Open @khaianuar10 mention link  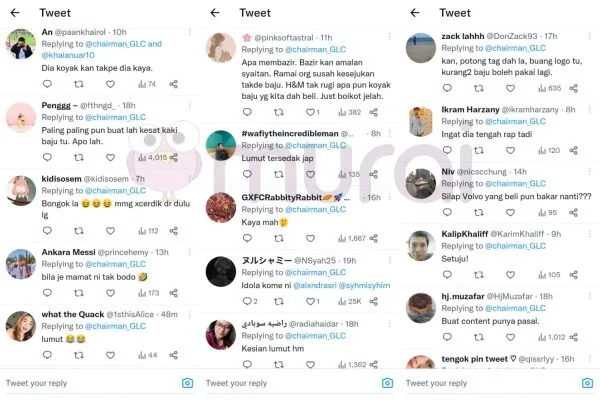click(x=68, y=55)
